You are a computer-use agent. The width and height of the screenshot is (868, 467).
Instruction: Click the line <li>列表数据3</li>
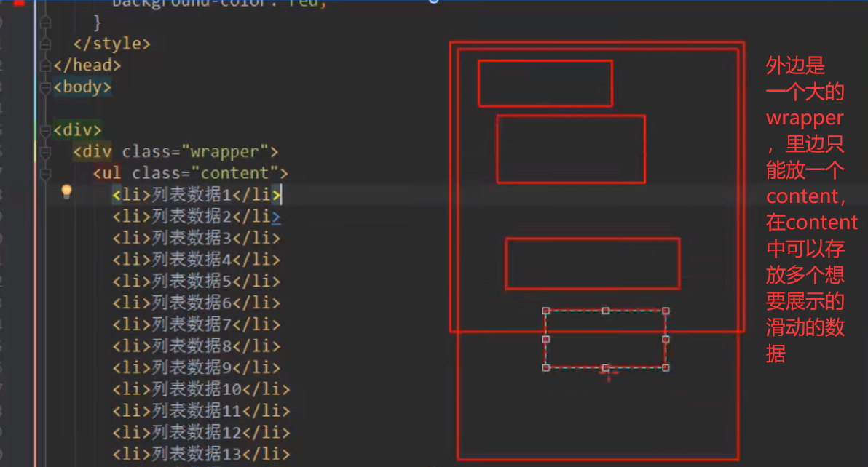click(x=197, y=238)
